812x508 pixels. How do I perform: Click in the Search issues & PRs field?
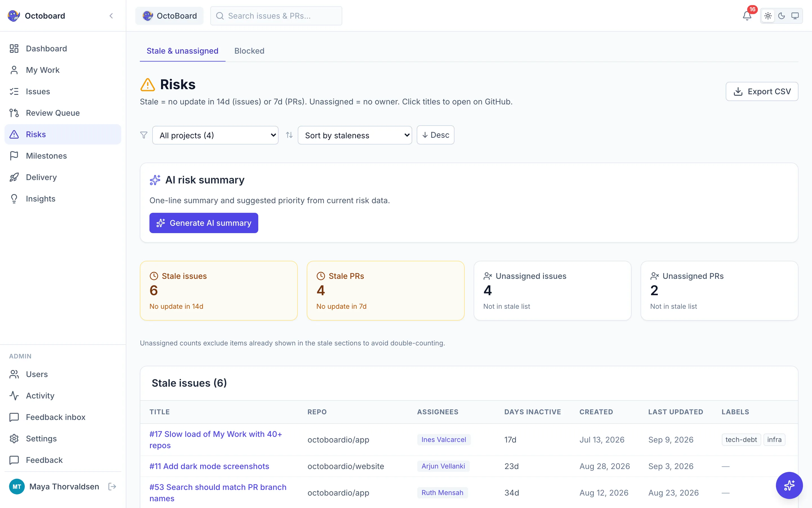tap(276, 16)
